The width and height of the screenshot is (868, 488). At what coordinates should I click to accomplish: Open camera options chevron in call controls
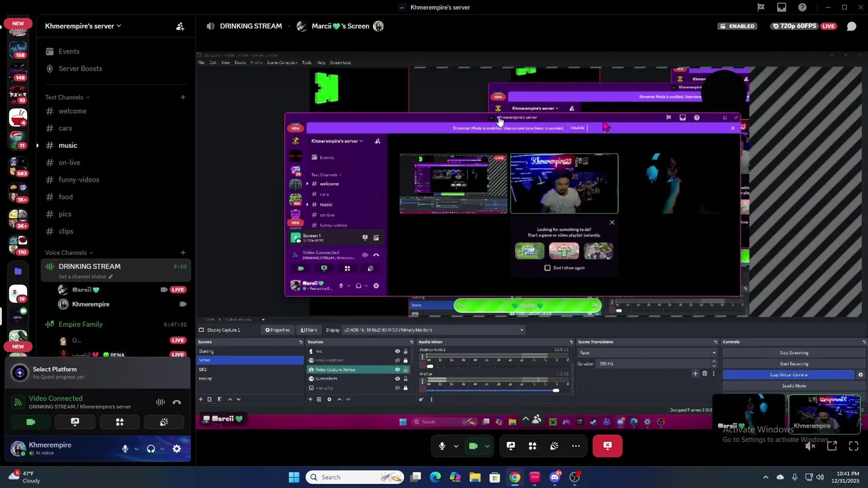[x=487, y=446]
